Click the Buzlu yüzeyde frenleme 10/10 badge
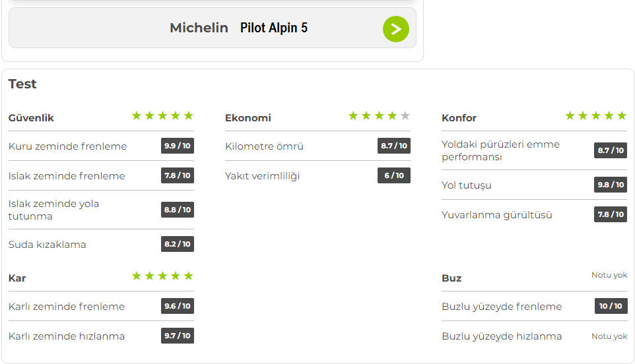Screen dimensions: 635x364 point(611,306)
